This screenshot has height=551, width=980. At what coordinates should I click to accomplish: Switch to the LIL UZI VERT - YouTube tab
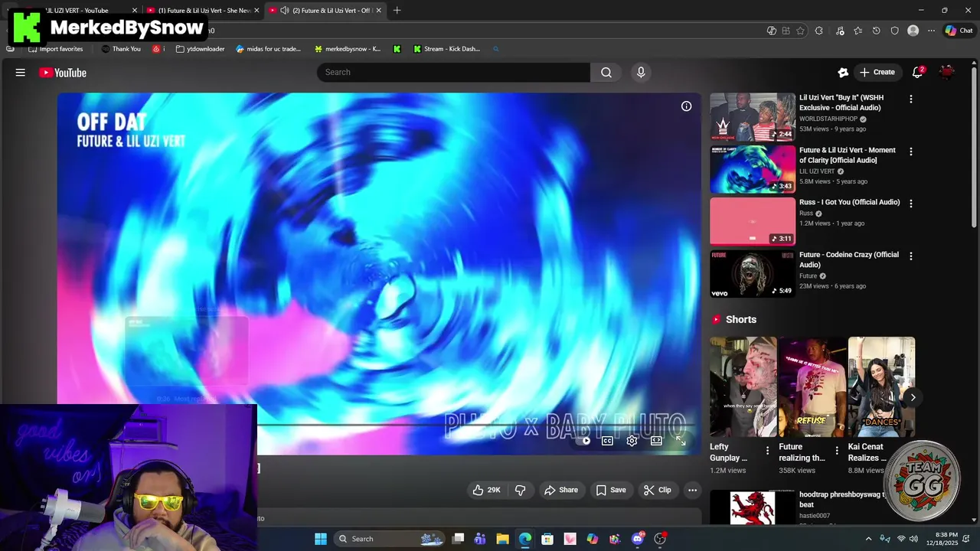77,11
